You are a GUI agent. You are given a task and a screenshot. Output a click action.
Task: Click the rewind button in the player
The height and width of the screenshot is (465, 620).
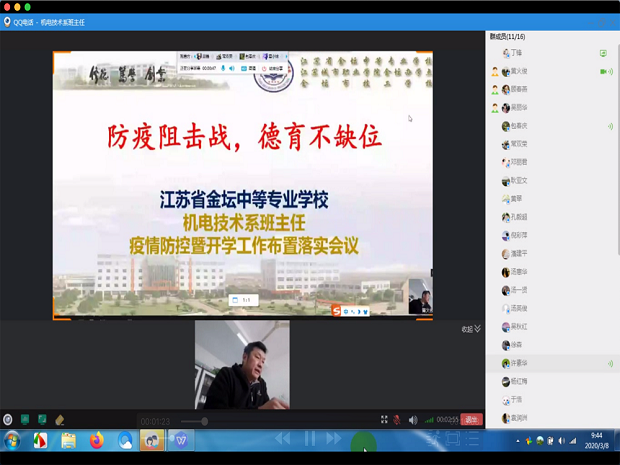[284, 438]
